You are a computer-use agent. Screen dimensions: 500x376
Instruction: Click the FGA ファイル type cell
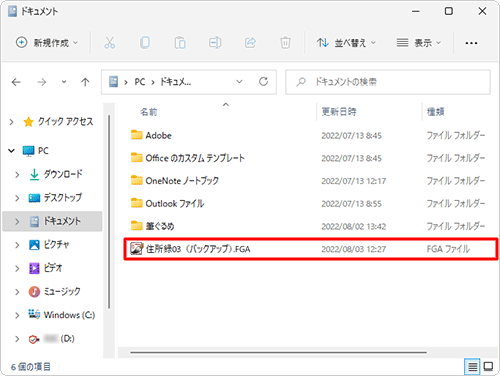click(448, 249)
